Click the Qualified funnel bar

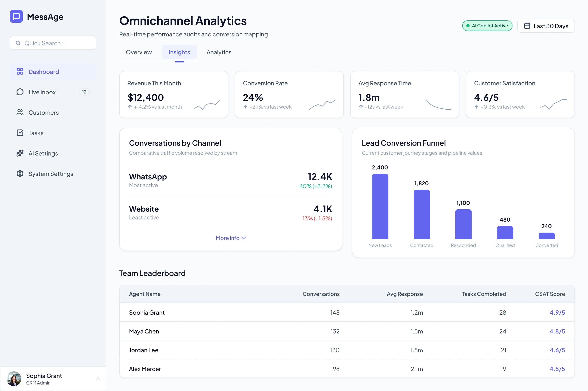[x=505, y=233]
